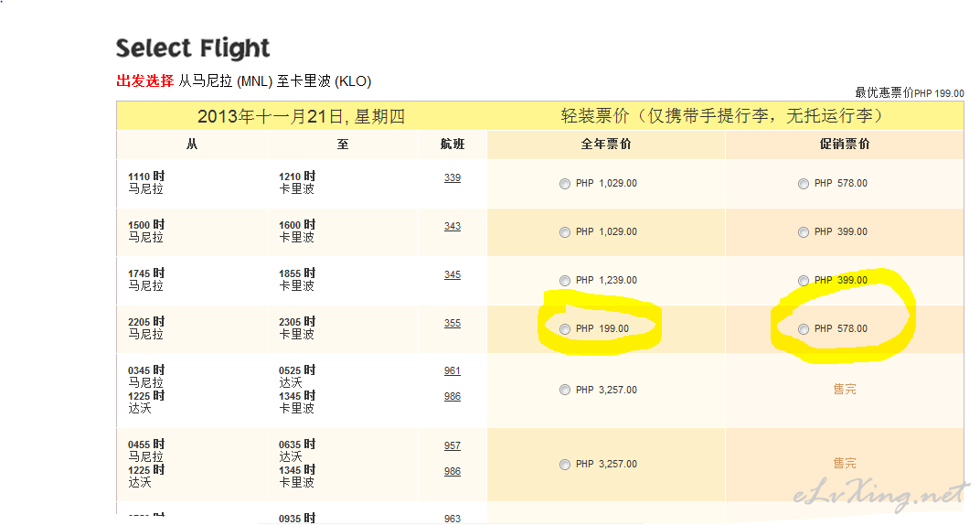Open flight 986 link below flight 957
Image resolution: width=980 pixels, height=525 pixels.
(x=453, y=471)
